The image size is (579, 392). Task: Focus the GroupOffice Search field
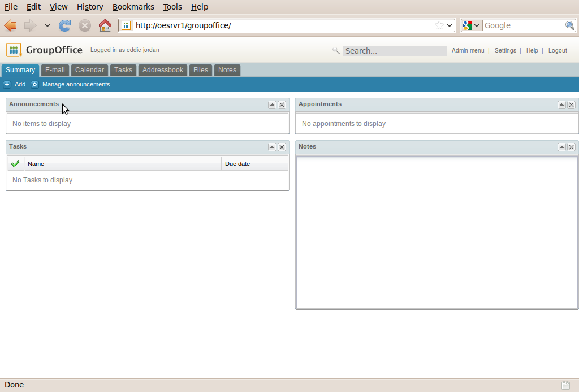click(x=395, y=51)
